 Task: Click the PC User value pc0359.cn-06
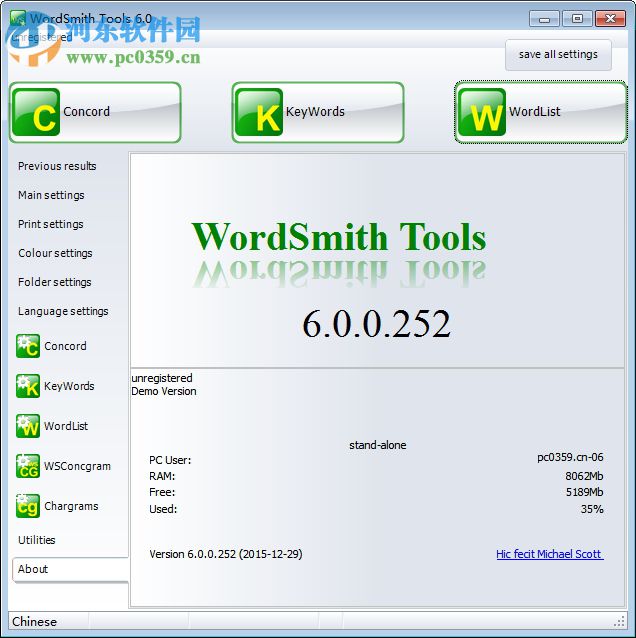coord(570,458)
